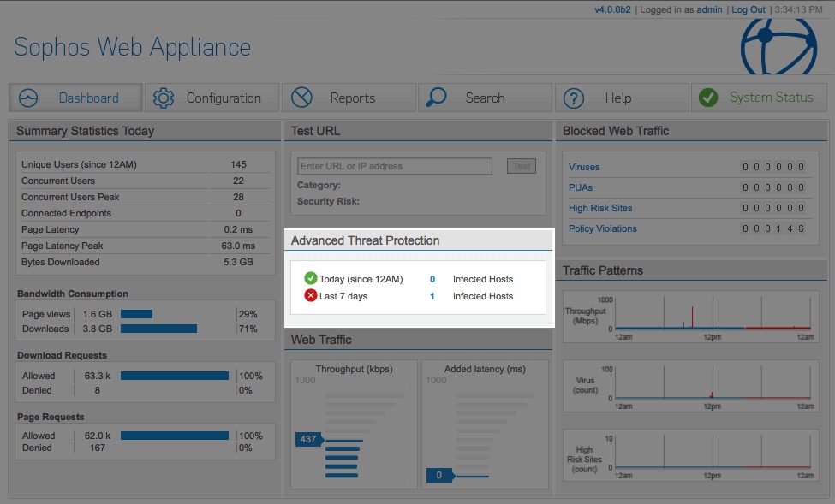Click the Unique Users (since 12AM) row label
Screen dimensions: 835x504
click(79, 164)
